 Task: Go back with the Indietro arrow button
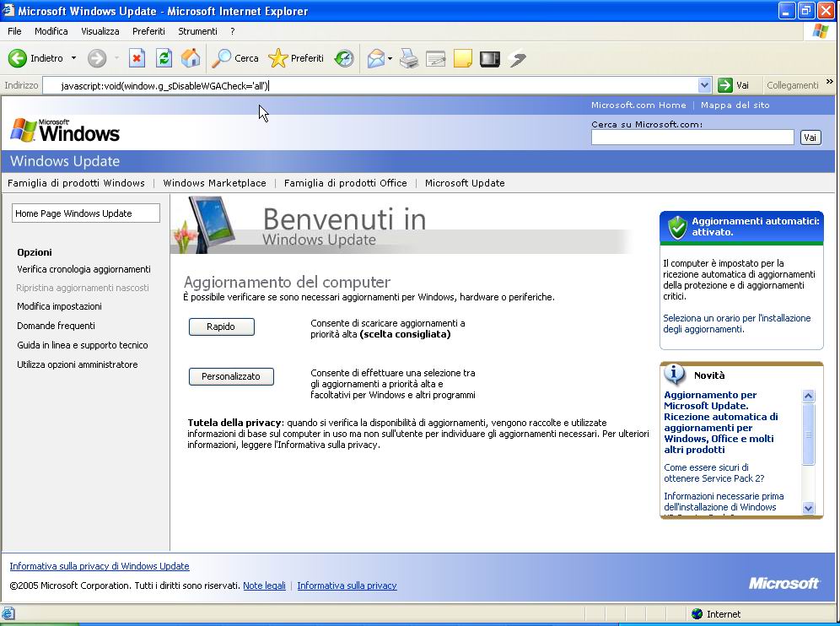coord(36,58)
